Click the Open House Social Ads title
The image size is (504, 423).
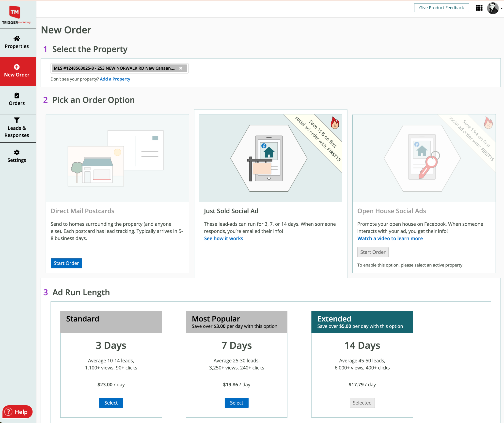click(392, 211)
